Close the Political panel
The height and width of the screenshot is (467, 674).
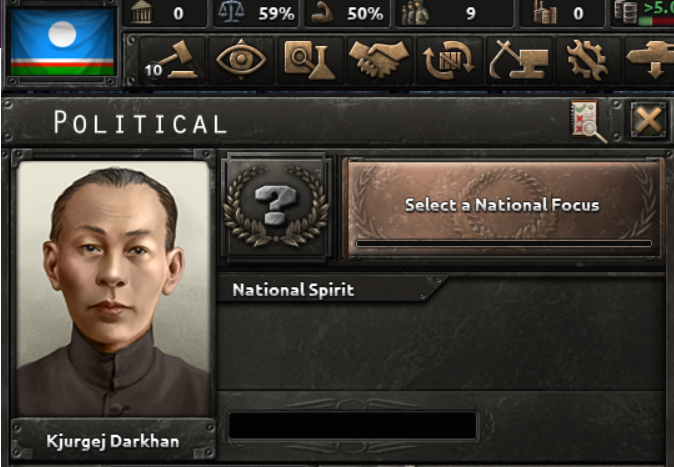[648, 120]
